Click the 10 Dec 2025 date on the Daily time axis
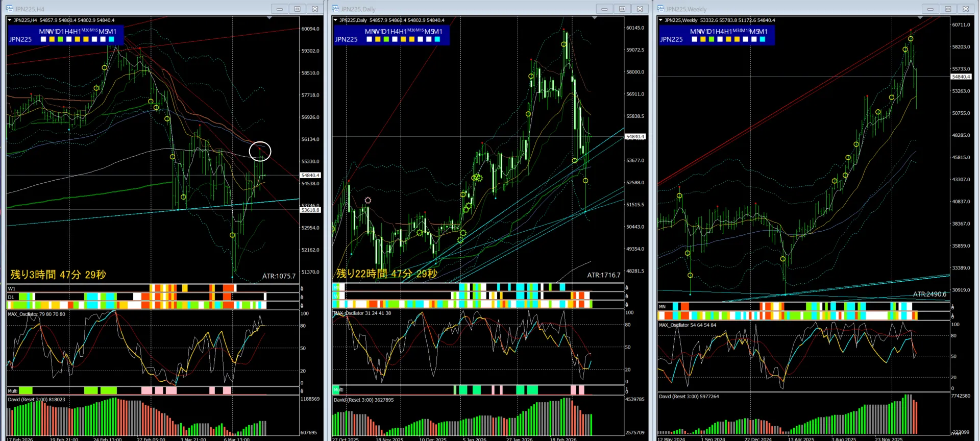 click(433, 439)
